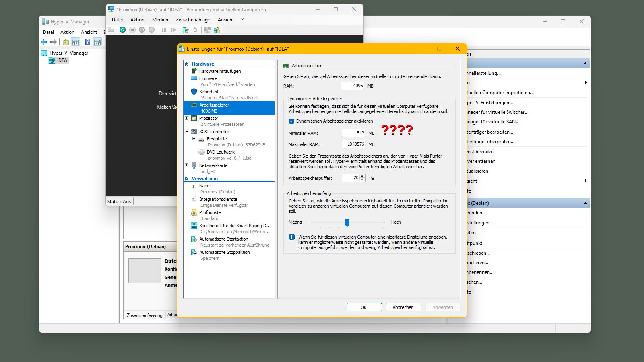Disable Dynamischen Arbeitsspeicher aktivieren checkbox
The image size is (644, 362).
point(292,121)
